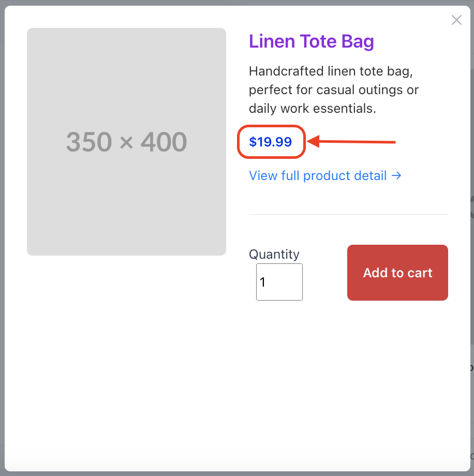Click the placeholder dimensions text 350 × 400

click(x=126, y=141)
